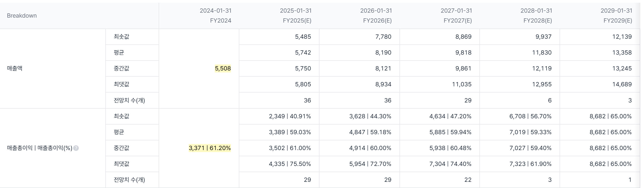Click the 최솟값 label in the 매출액 section
Image resolution: width=644 pixels, height=188 pixels.
pos(121,37)
